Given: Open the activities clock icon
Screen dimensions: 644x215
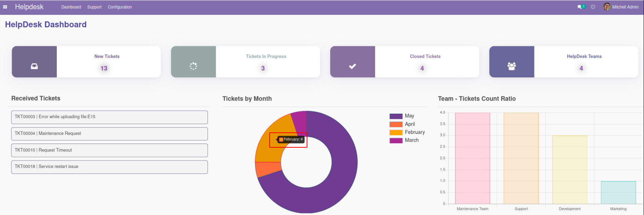Looking at the screenshot, I should 593,7.
